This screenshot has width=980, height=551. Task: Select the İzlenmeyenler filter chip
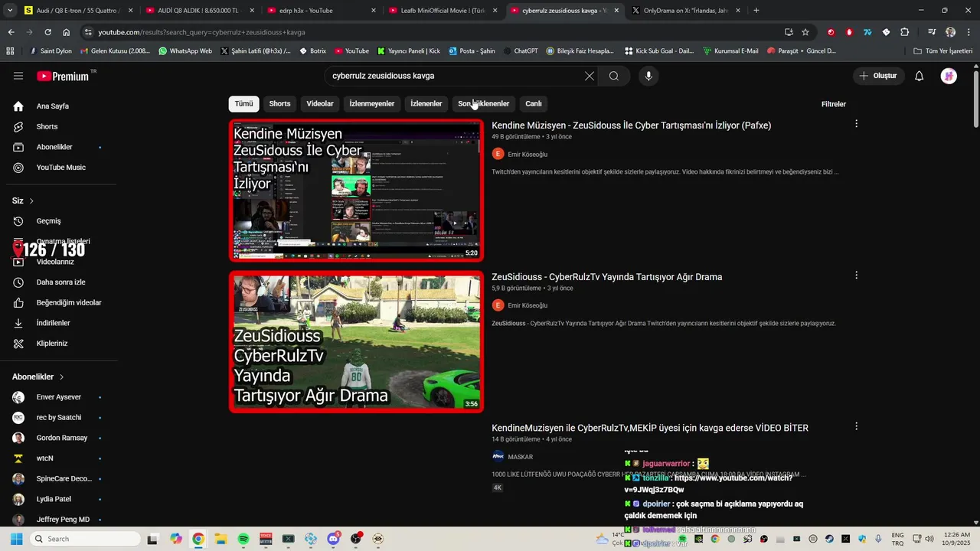click(371, 103)
